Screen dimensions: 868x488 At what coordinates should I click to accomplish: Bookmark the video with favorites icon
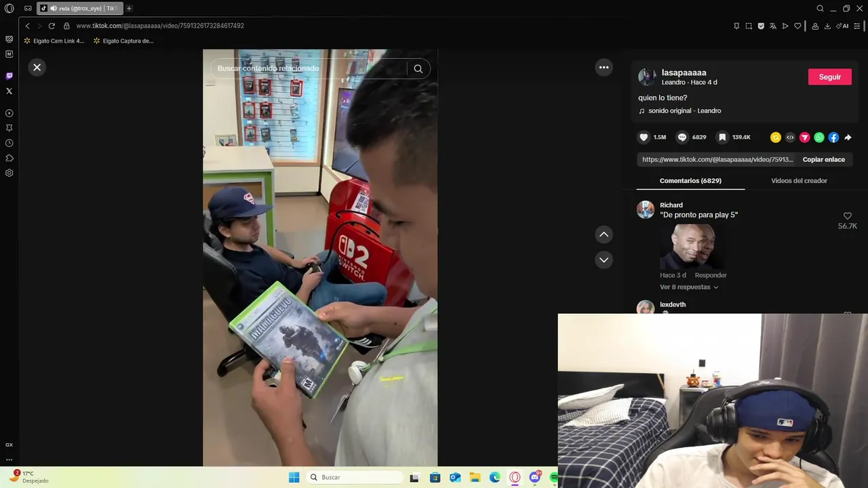pos(722,137)
